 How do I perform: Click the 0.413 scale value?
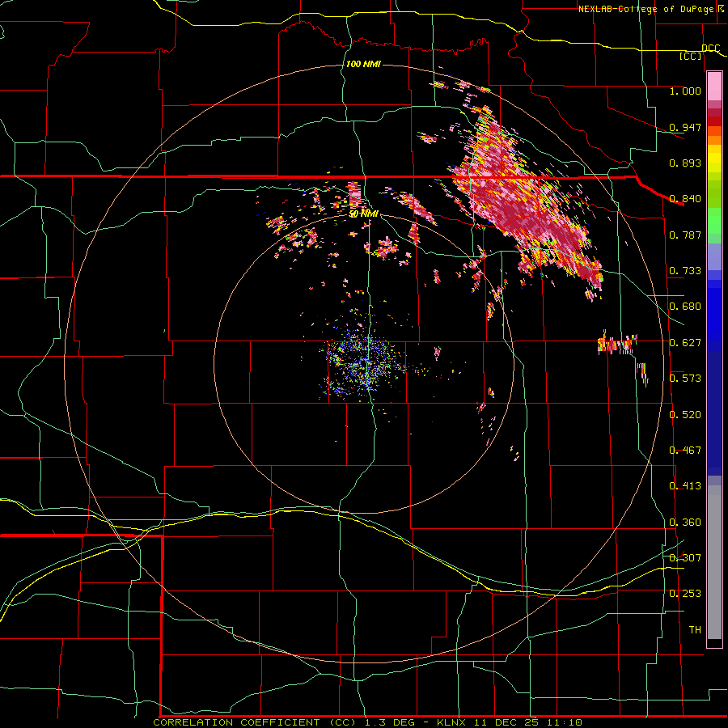point(685,486)
